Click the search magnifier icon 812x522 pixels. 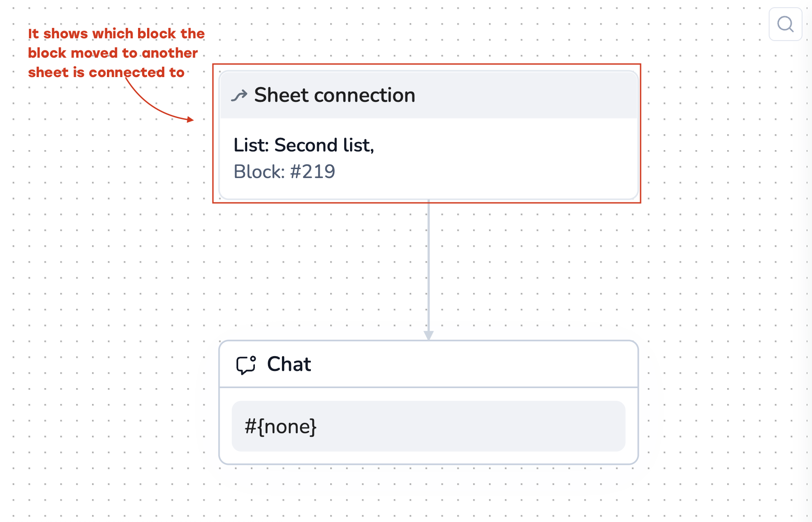click(785, 24)
